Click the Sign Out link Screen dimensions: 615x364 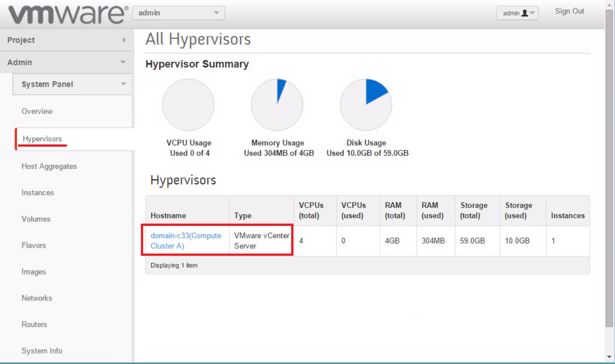tap(569, 11)
